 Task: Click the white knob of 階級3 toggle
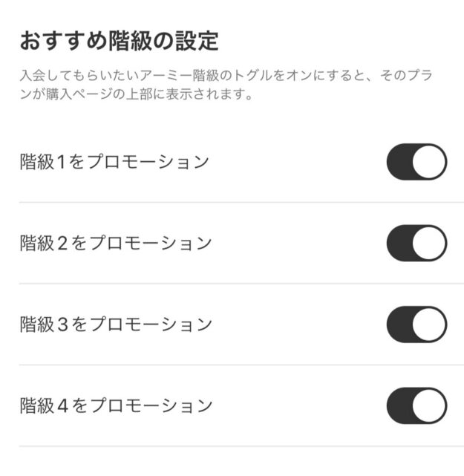click(429, 325)
